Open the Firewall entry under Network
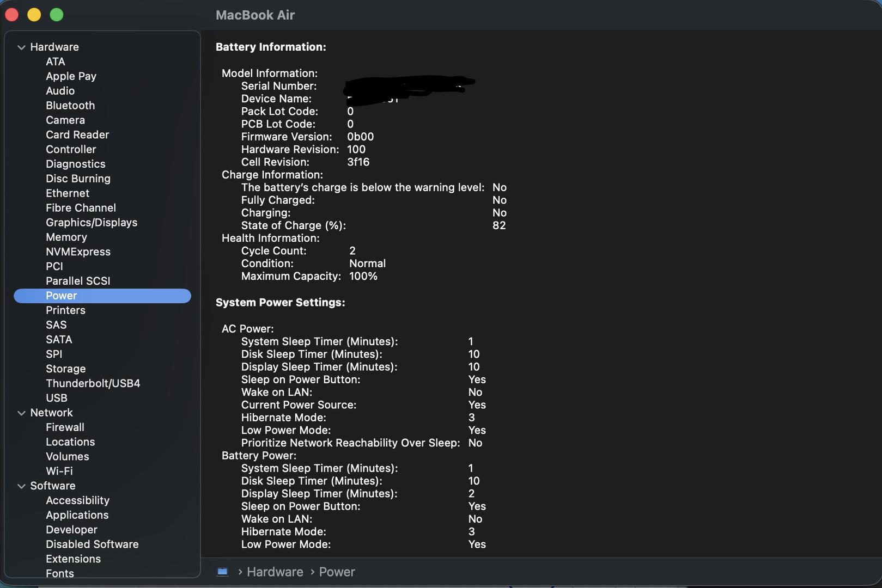The width and height of the screenshot is (882, 588). tap(65, 427)
